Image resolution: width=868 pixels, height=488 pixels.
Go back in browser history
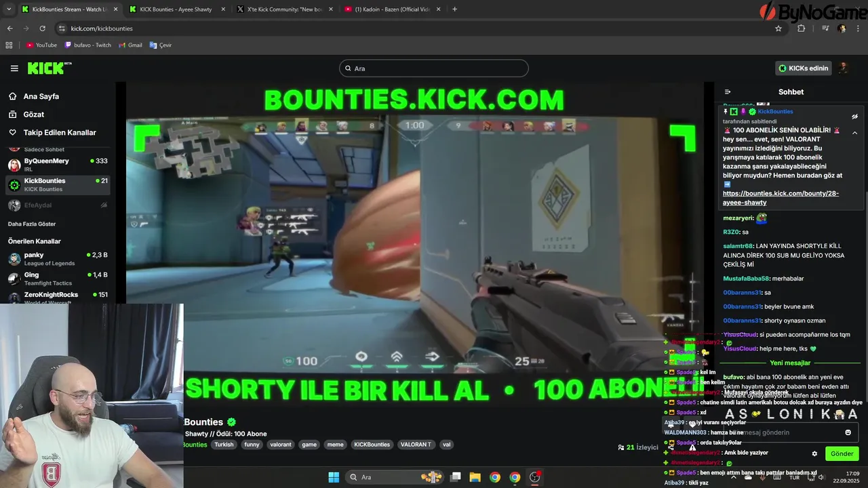pyautogui.click(x=9, y=28)
